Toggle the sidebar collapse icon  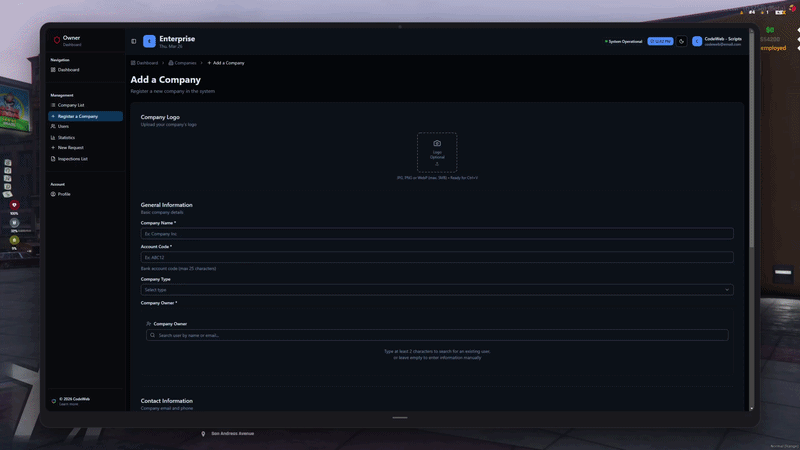click(134, 41)
